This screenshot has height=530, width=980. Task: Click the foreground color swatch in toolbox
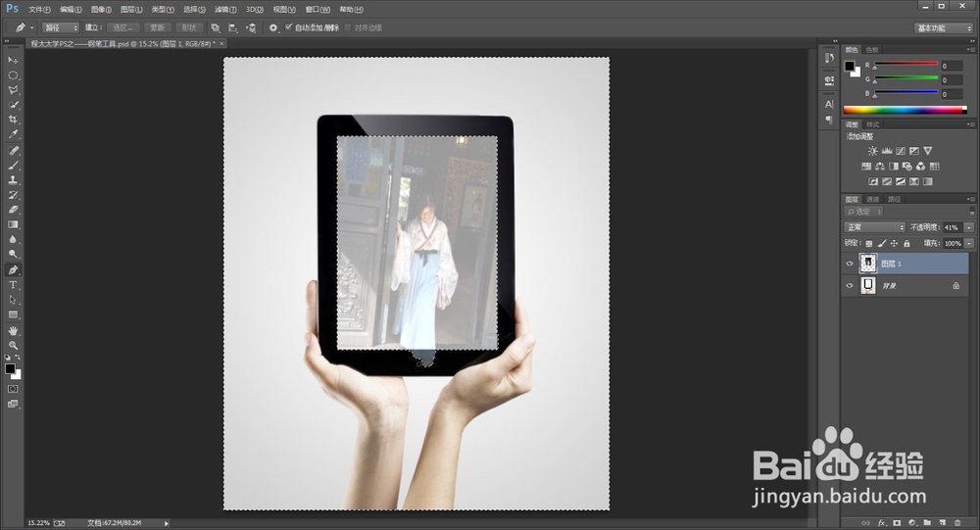point(10,368)
